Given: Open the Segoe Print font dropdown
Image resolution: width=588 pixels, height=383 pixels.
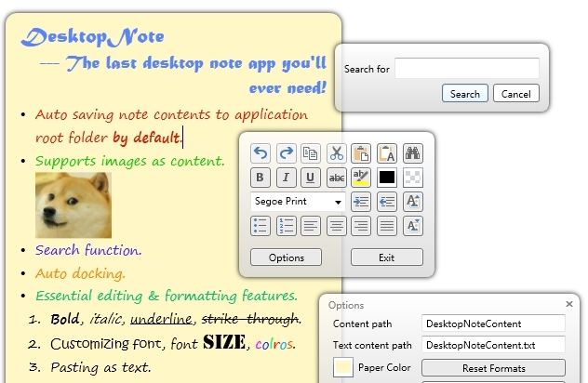Looking at the screenshot, I should 298,202.
